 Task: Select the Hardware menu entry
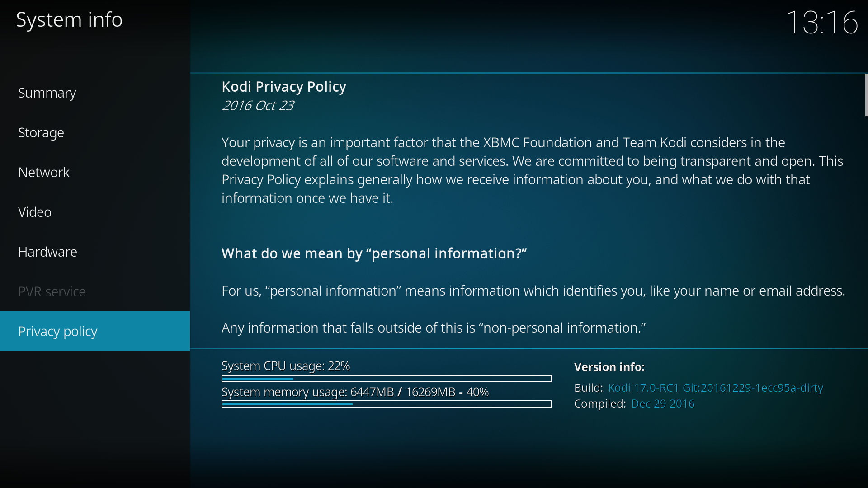(95, 252)
